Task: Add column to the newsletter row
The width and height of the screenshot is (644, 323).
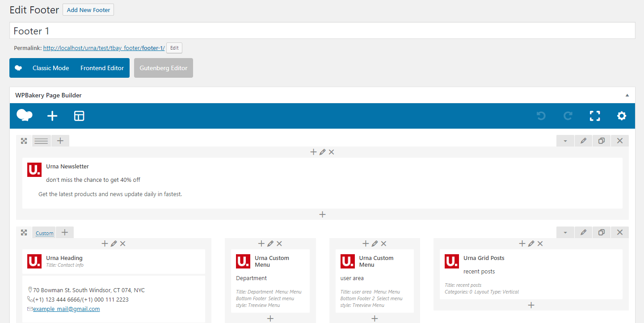Action: click(60, 141)
